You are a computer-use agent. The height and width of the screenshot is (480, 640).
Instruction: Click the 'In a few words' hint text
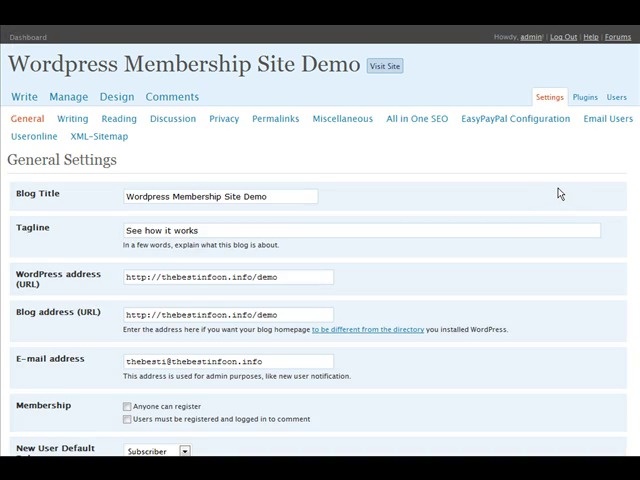(201, 245)
